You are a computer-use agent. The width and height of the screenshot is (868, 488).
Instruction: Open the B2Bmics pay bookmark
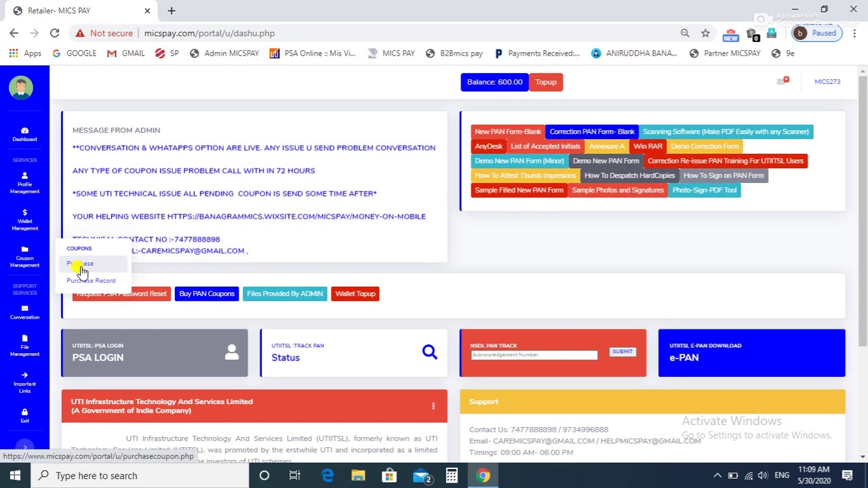[x=454, y=53]
